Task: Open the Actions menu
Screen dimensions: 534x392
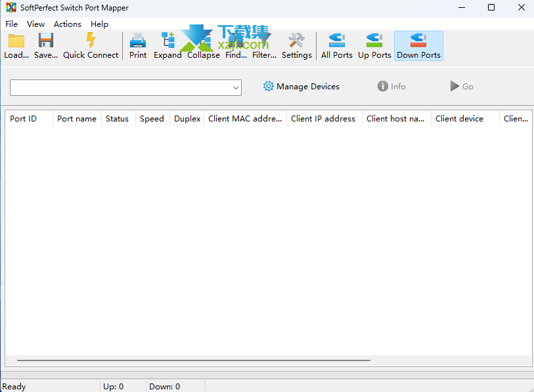Action: click(x=68, y=24)
